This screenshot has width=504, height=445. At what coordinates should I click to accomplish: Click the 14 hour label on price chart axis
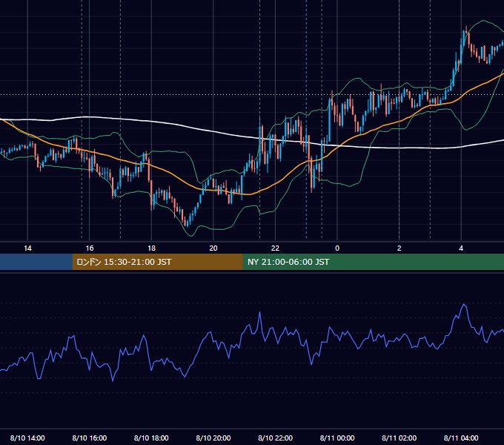pos(27,248)
